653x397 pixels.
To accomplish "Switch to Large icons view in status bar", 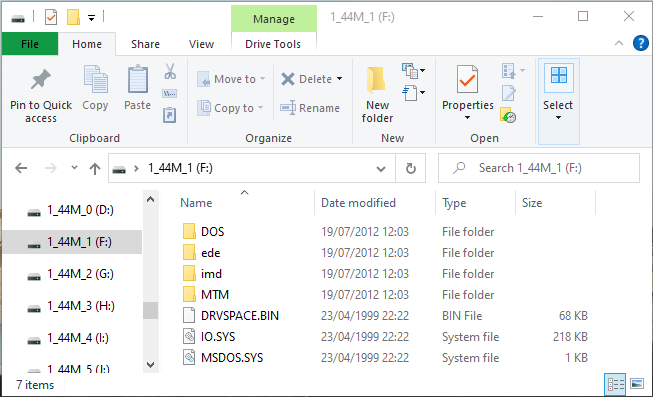I will (x=637, y=384).
